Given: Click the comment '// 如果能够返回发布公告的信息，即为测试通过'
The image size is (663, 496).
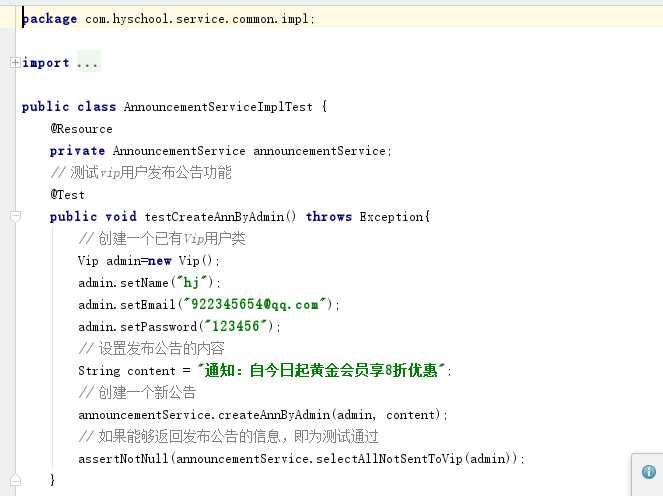Looking at the screenshot, I should click(x=228, y=436).
